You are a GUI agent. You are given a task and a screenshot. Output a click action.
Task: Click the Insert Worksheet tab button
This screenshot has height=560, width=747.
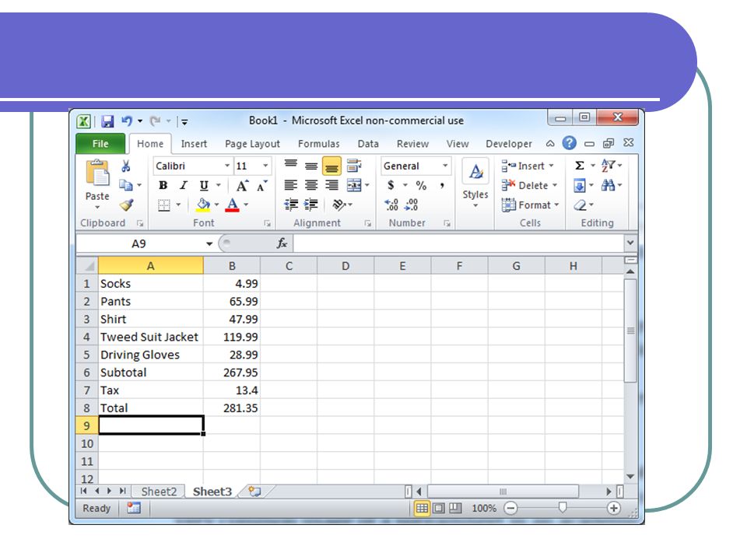[255, 492]
